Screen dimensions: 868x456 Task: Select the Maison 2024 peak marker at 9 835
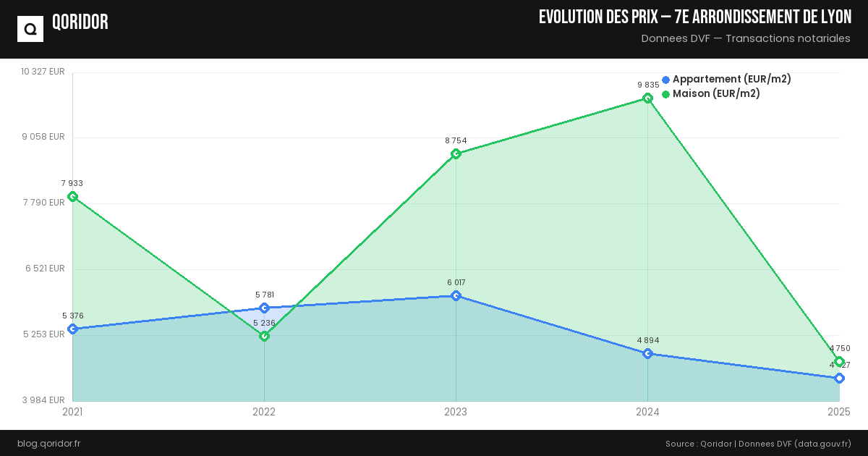pyautogui.click(x=647, y=98)
